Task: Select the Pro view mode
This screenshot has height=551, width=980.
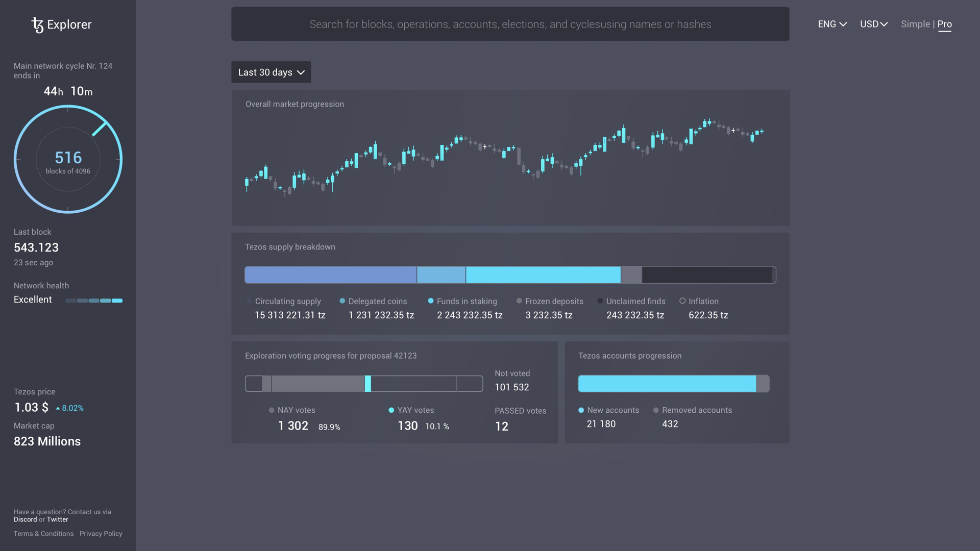Action: click(x=944, y=24)
